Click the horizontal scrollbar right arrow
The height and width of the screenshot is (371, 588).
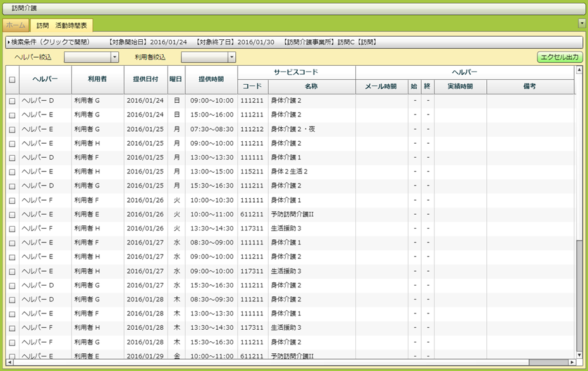(572, 363)
